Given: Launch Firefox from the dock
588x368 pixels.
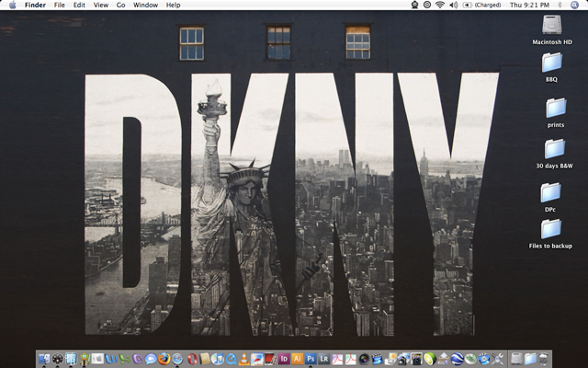Looking at the screenshot, I should tap(164, 359).
